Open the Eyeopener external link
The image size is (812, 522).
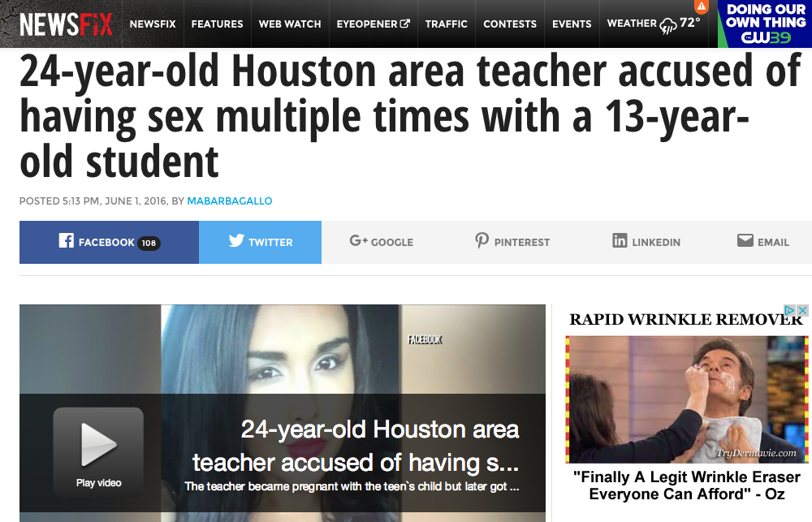(x=373, y=24)
